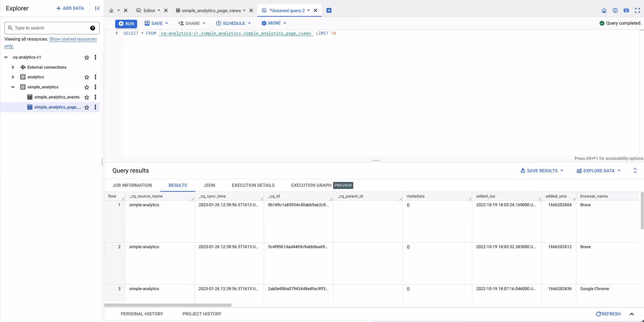Open the Schedule dropdown
This screenshot has height=322, width=644.
tap(234, 24)
